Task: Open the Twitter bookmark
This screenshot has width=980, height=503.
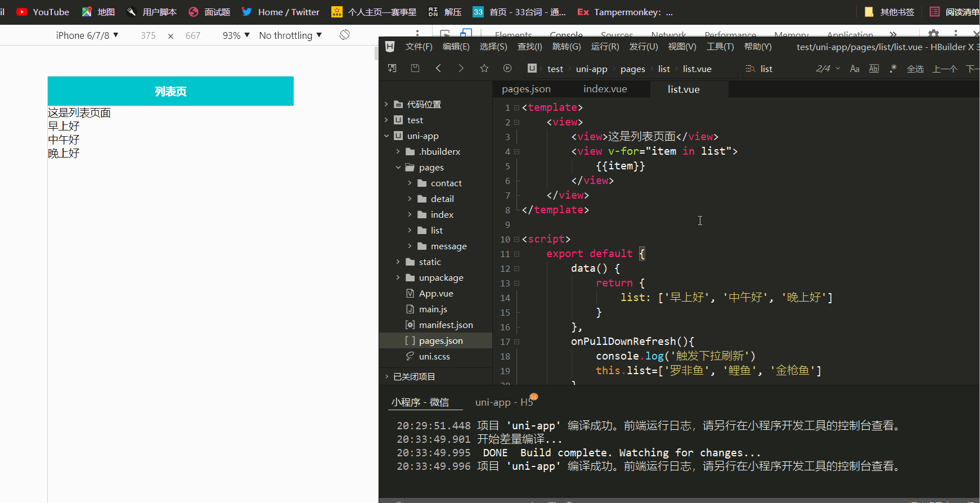Action: pyautogui.click(x=281, y=12)
